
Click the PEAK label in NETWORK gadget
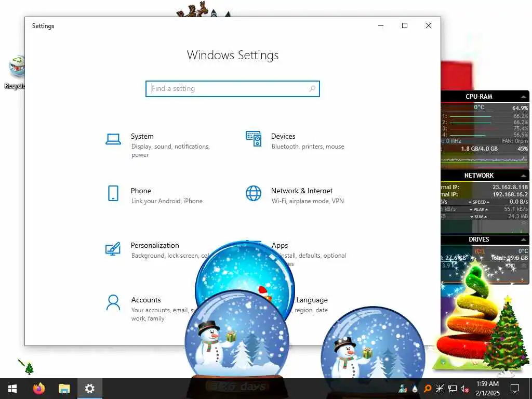[478, 209]
